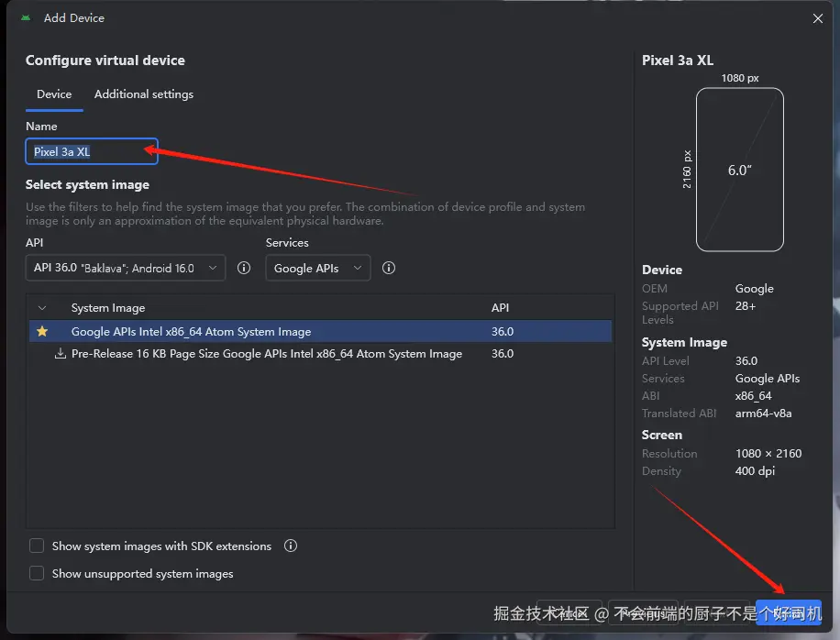Click the API column header

tap(500, 308)
